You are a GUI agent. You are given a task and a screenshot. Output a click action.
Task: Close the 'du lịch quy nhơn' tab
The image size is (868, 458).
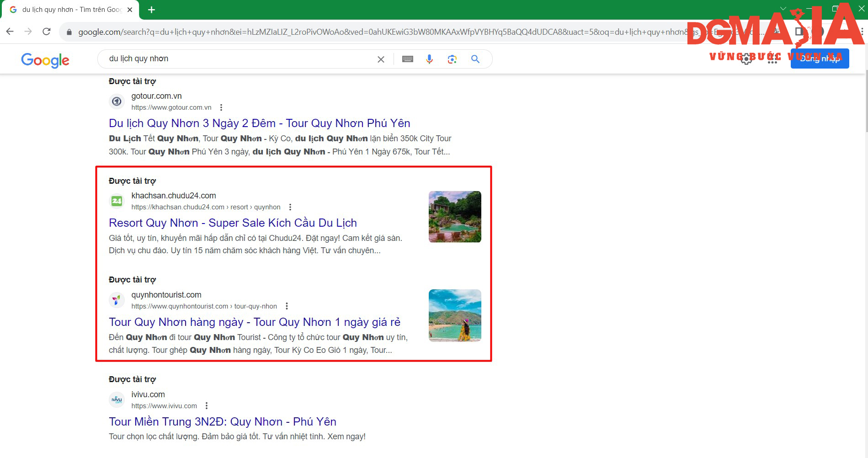[x=130, y=10]
